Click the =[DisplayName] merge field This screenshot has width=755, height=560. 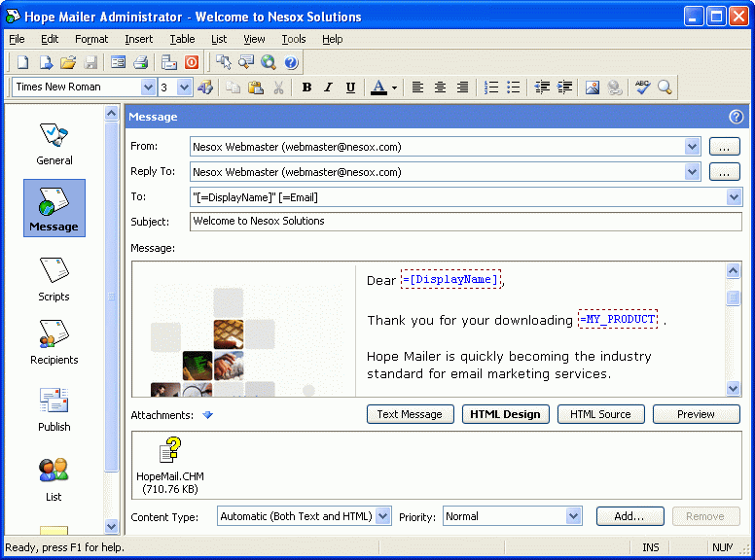tap(451, 279)
